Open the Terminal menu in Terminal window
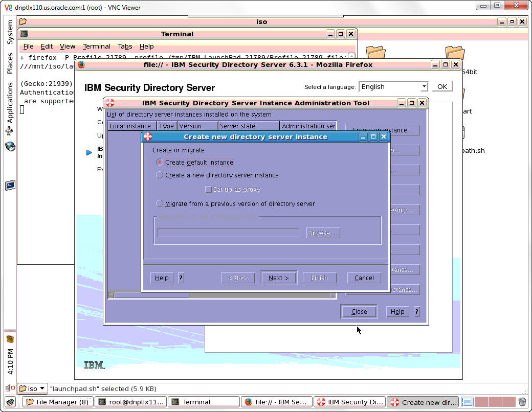532x412 pixels. point(96,47)
